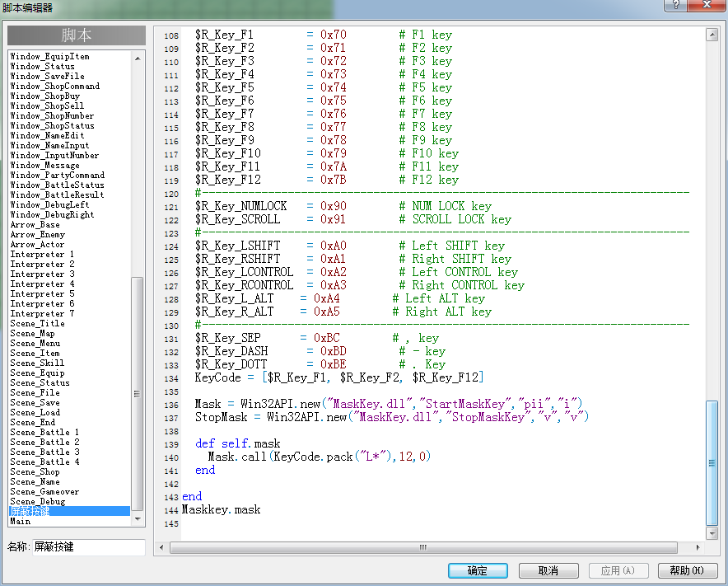Click the script list scroll down arrow
Viewport: 728px width, 586px height.
tap(138, 518)
